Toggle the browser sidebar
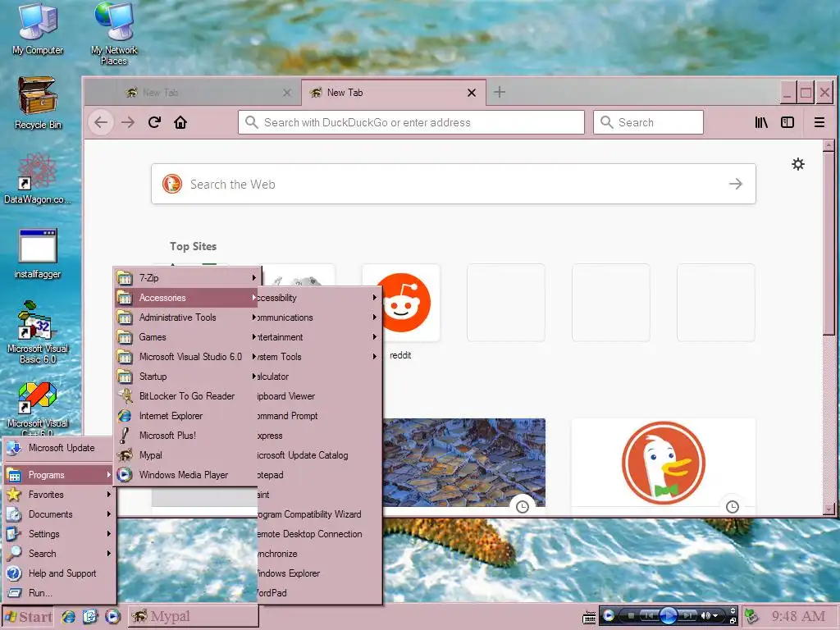The width and height of the screenshot is (840, 630). coord(787,122)
